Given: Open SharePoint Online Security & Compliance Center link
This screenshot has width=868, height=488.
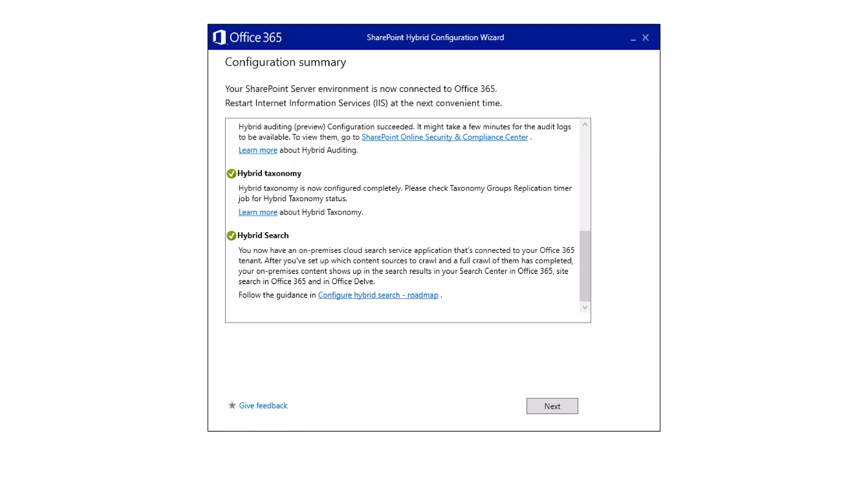Looking at the screenshot, I should 445,137.
